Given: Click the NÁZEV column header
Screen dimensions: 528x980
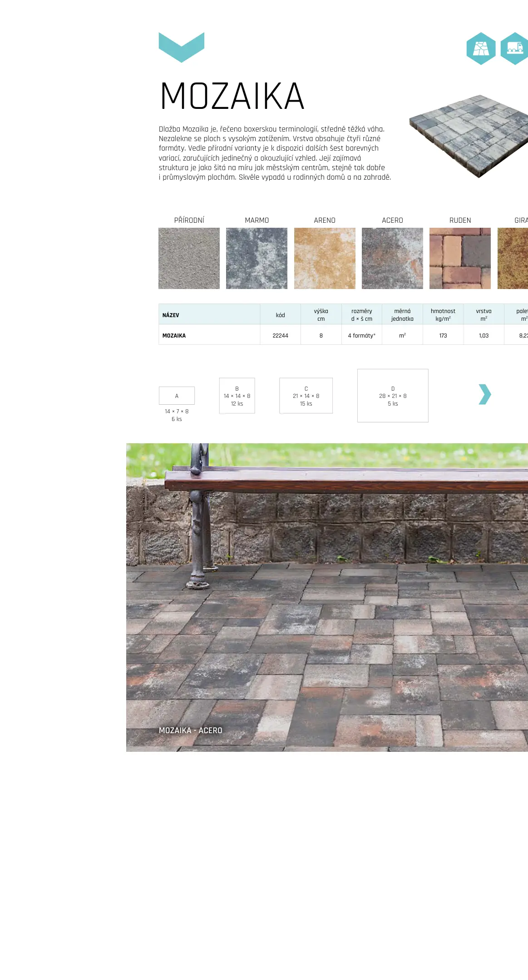Looking at the screenshot, I should [171, 315].
